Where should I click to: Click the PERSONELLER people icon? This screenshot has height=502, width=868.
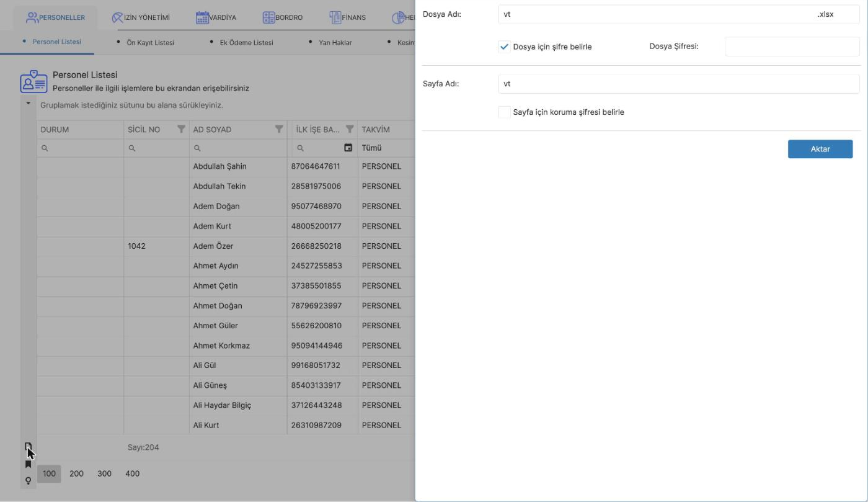[32, 17]
